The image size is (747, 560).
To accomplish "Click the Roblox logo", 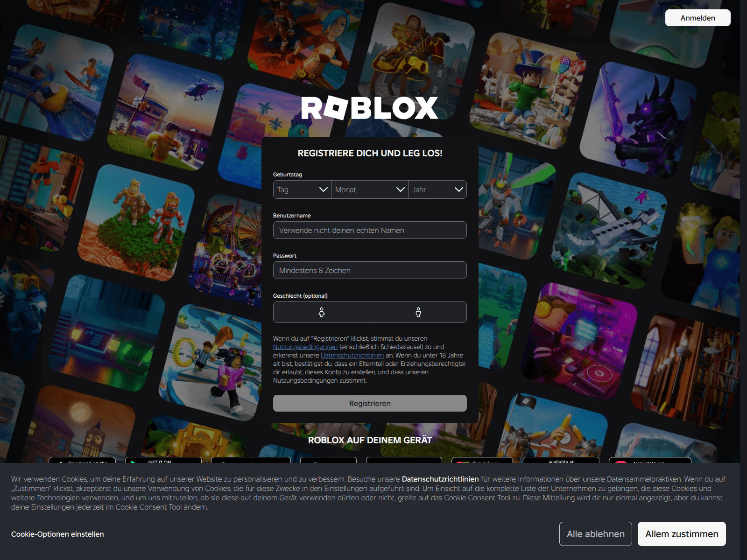I will [x=370, y=108].
